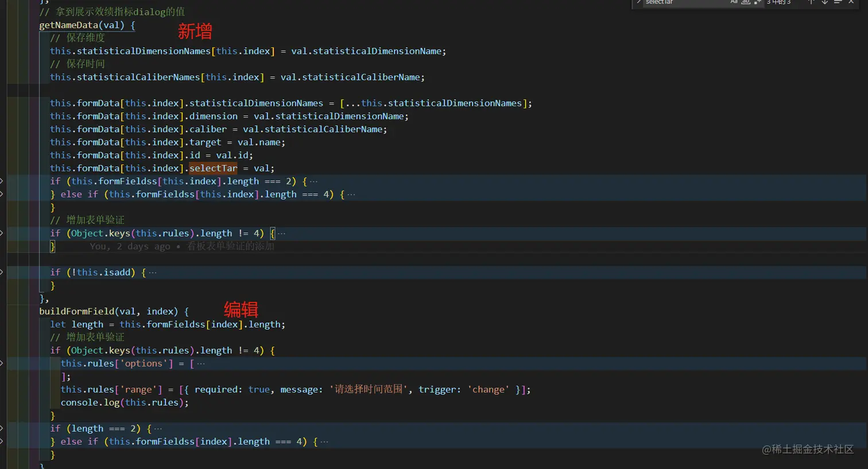Click 'val.id' in the id assignment
The width and height of the screenshot is (868, 469).
point(232,155)
